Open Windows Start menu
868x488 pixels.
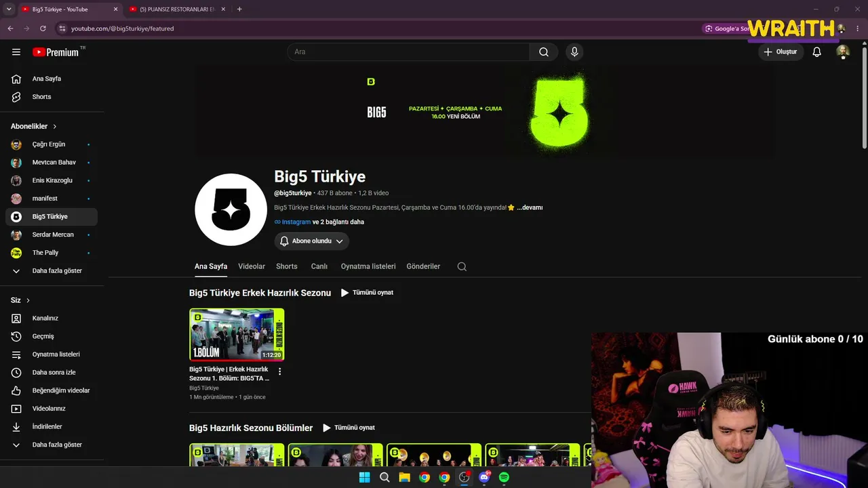(x=364, y=477)
